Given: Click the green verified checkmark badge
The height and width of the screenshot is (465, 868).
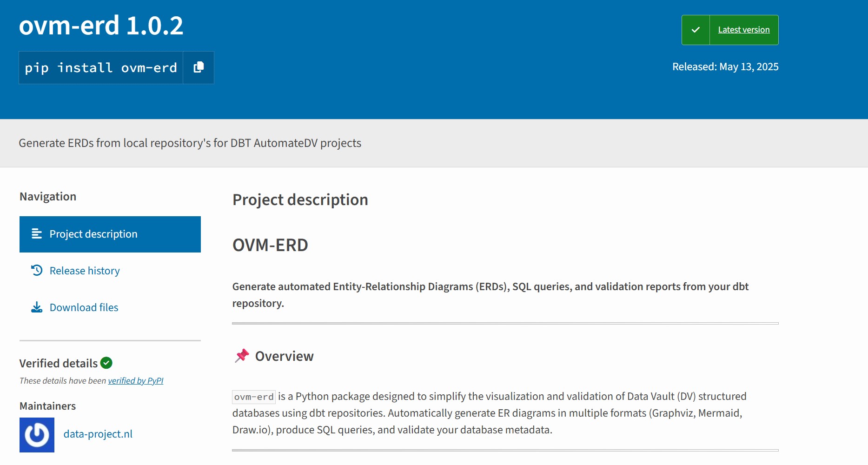Looking at the screenshot, I should [106, 363].
